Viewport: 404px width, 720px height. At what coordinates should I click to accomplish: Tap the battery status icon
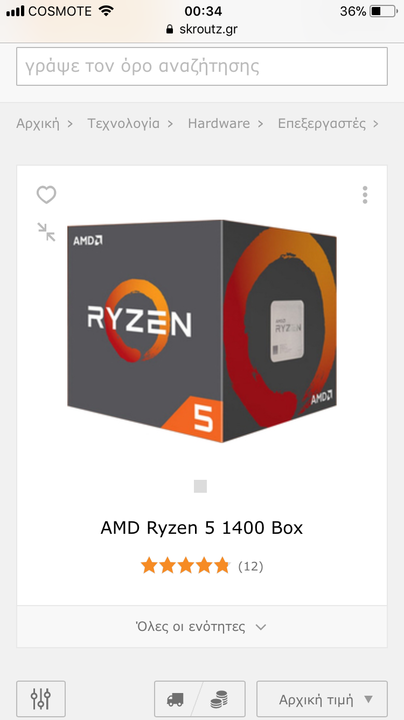pos(383,11)
